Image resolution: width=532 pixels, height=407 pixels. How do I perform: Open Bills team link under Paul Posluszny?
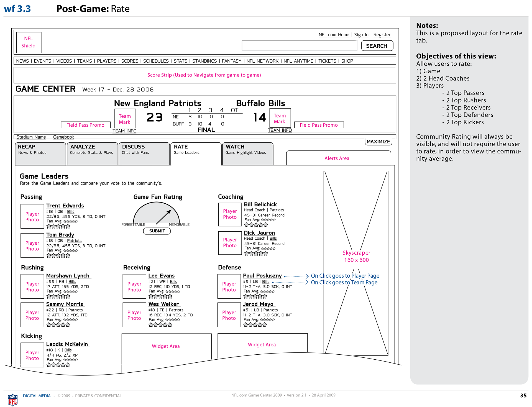[266, 281]
